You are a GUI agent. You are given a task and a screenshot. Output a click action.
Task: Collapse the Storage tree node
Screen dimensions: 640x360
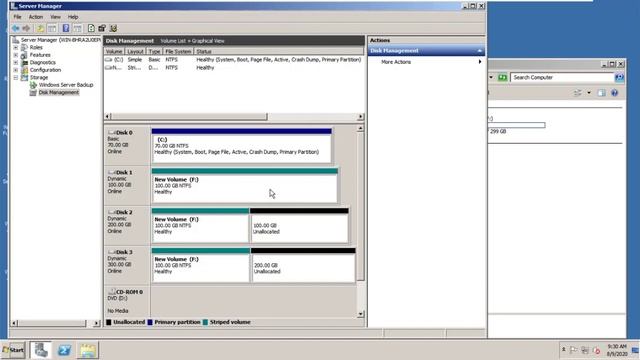16,77
